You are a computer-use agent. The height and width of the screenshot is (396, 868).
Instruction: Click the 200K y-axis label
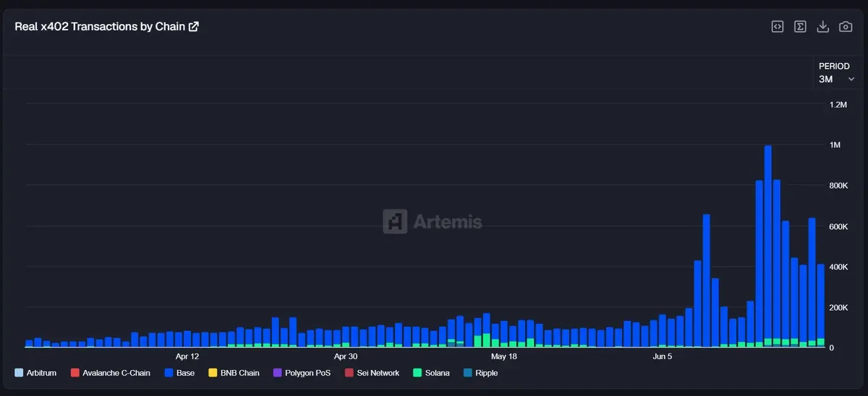click(x=838, y=308)
